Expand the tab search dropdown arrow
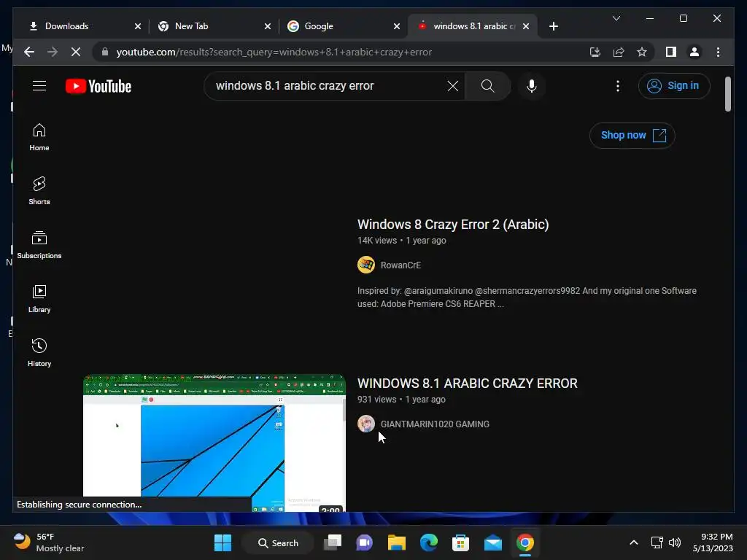The height and width of the screenshot is (560, 747). pyautogui.click(x=616, y=18)
